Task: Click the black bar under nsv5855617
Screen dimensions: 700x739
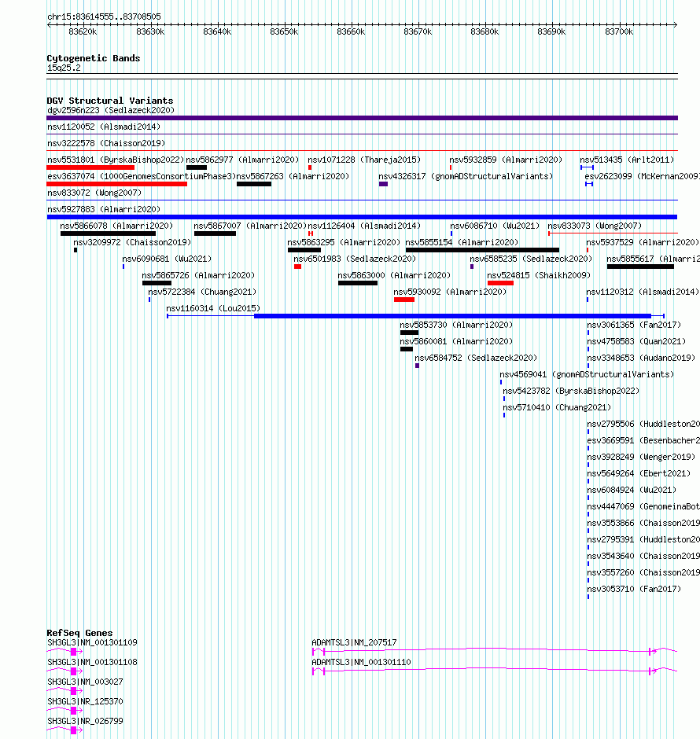Action: [640, 267]
